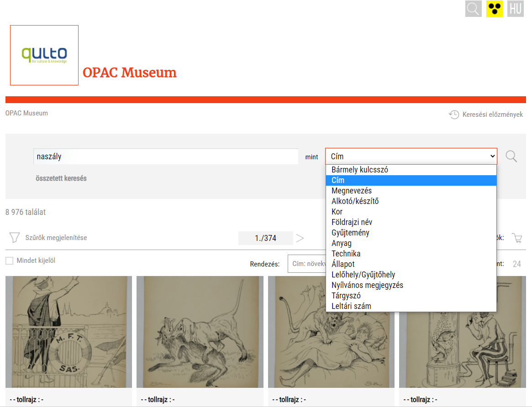Choose Lelőhely/Gyűjtőhely option

pos(411,275)
